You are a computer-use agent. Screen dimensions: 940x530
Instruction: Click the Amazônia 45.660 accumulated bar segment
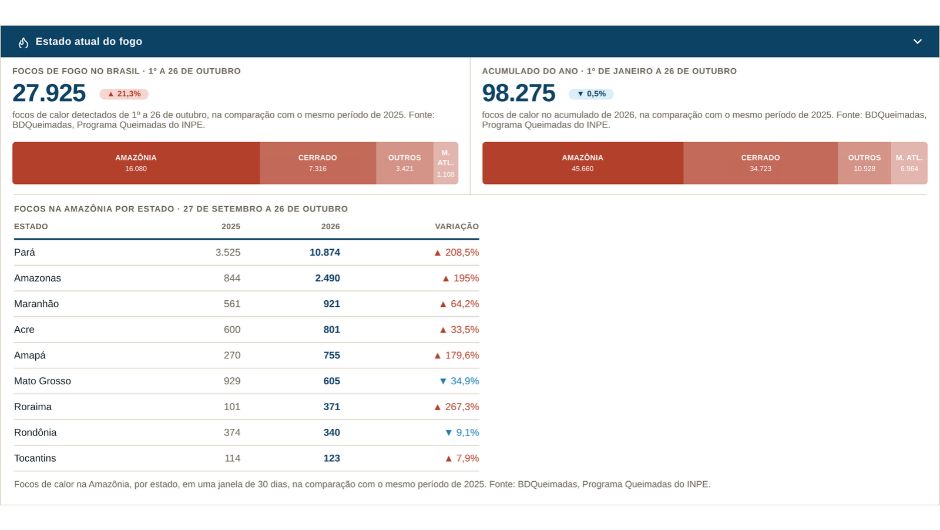coord(583,163)
